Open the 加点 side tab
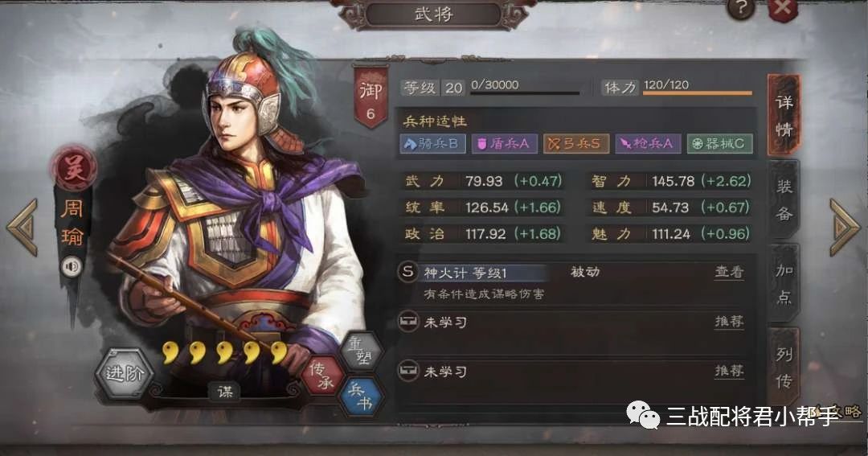This screenshot has width=868, height=456. (784, 284)
